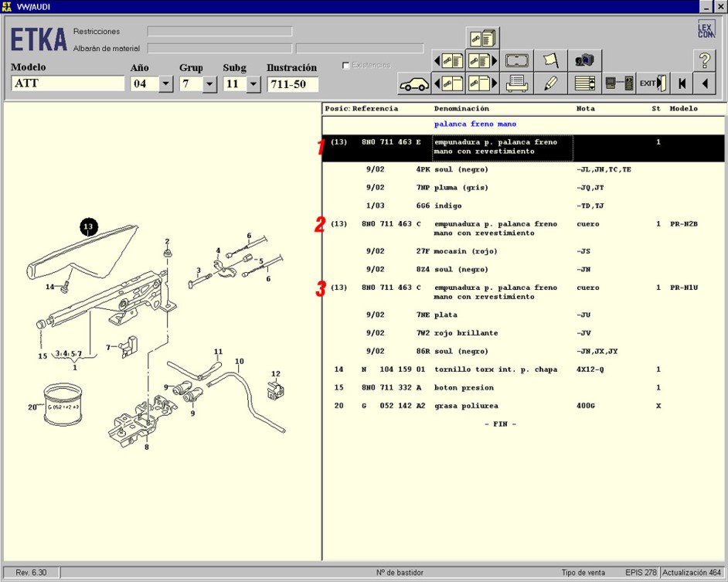Click part number 10 in the diagram

pos(239,361)
